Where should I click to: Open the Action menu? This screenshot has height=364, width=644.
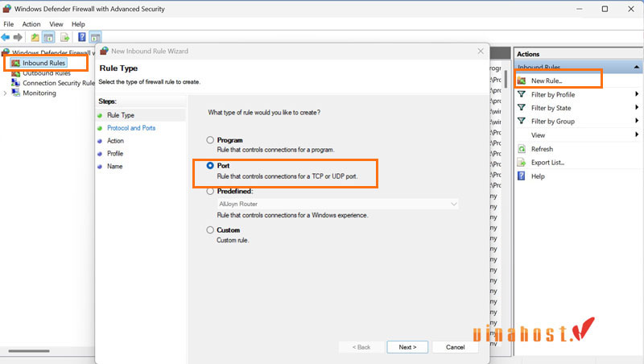click(x=31, y=24)
